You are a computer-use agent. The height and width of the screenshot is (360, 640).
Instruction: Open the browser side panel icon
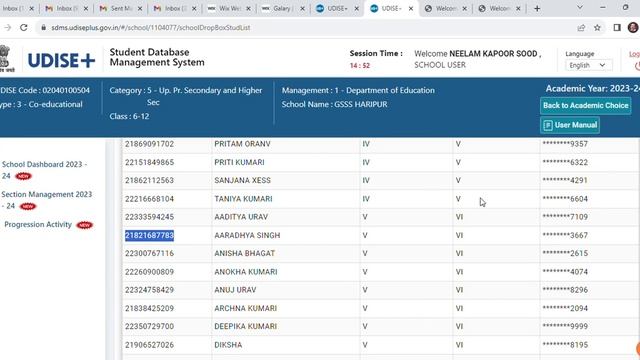[x=617, y=27]
